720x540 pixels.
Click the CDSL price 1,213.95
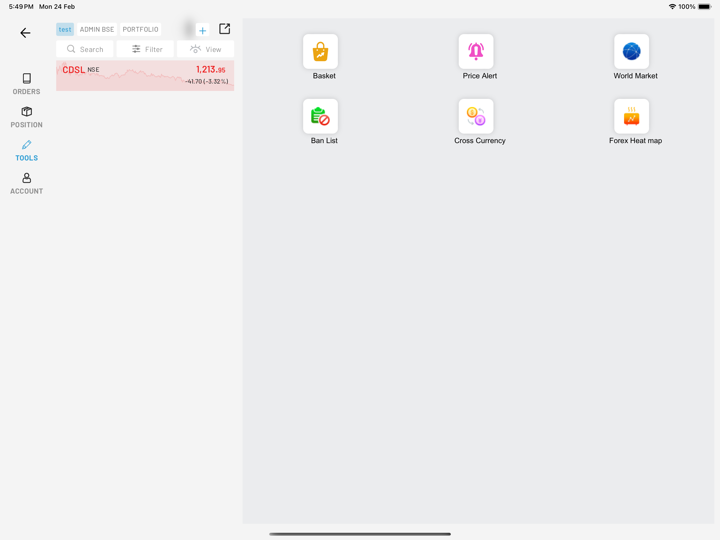[x=211, y=69]
